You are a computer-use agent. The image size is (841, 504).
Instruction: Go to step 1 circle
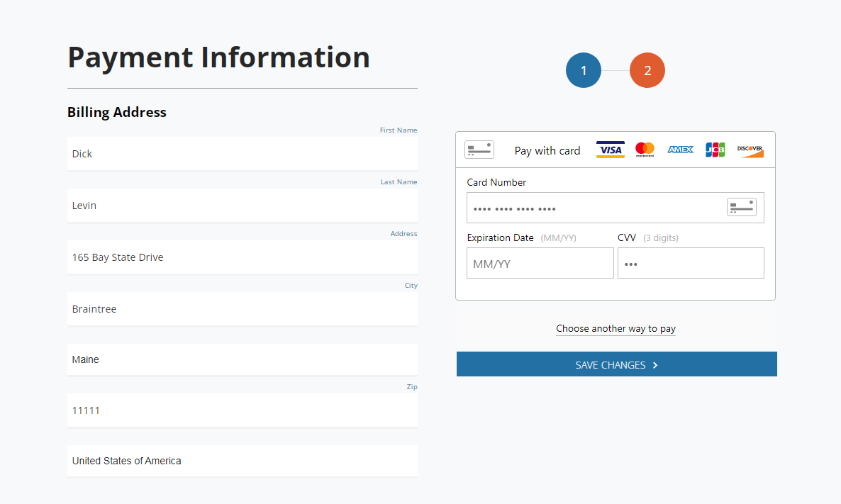[x=584, y=71]
